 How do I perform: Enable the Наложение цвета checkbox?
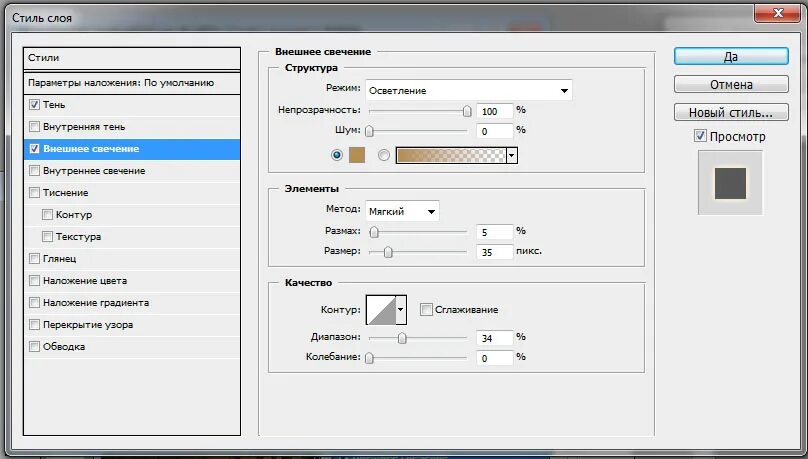(x=35, y=281)
